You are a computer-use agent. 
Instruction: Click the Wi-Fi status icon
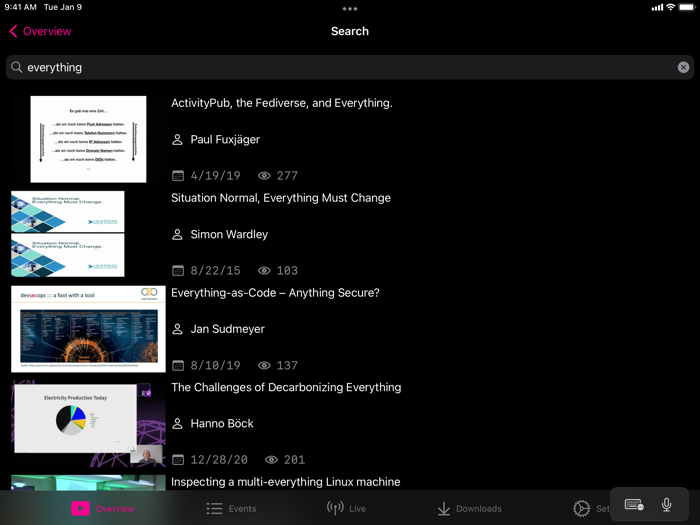[x=670, y=7]
